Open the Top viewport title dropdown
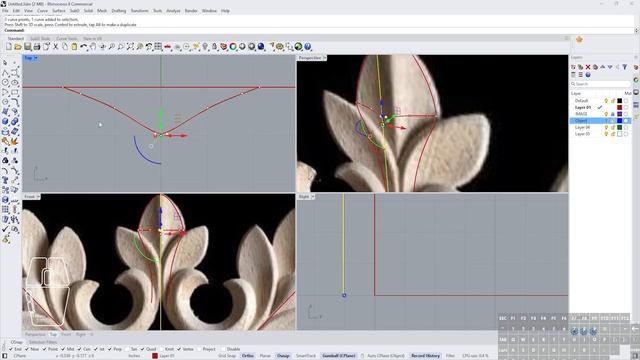 36,58
